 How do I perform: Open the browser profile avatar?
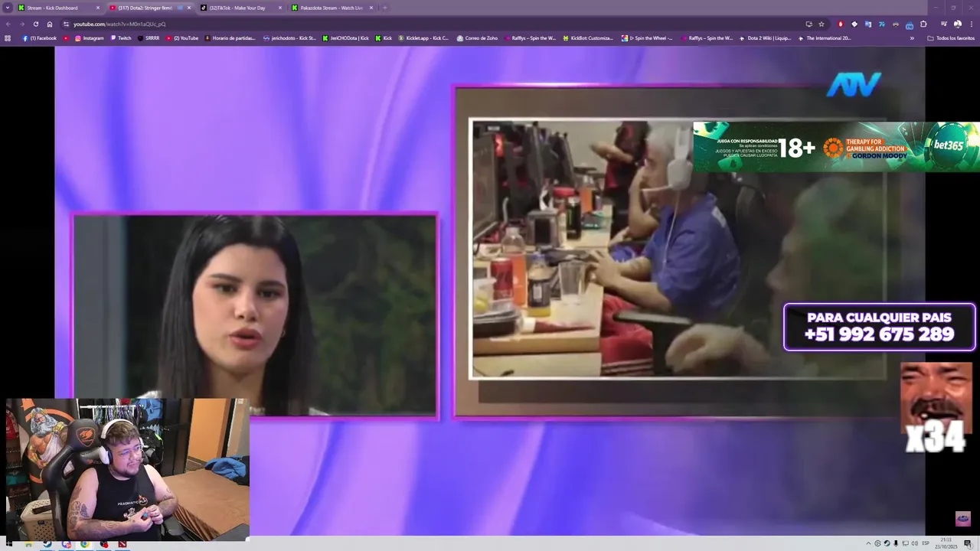tap(957, 24)
